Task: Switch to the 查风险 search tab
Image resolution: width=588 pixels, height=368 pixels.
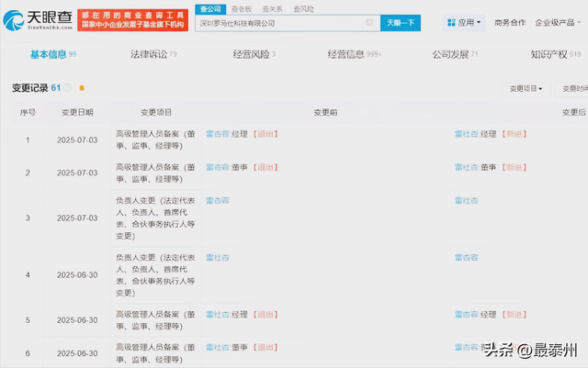Action: point(303,9)
